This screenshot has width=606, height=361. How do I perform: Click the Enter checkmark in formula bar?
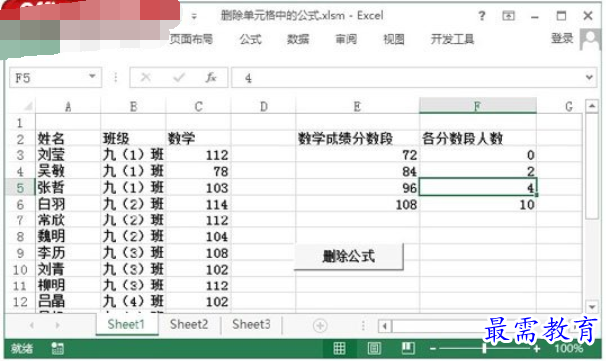click(x=179, y=78)
